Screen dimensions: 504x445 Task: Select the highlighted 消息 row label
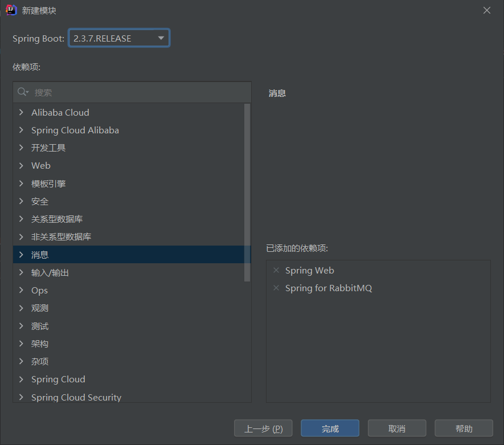40,255
